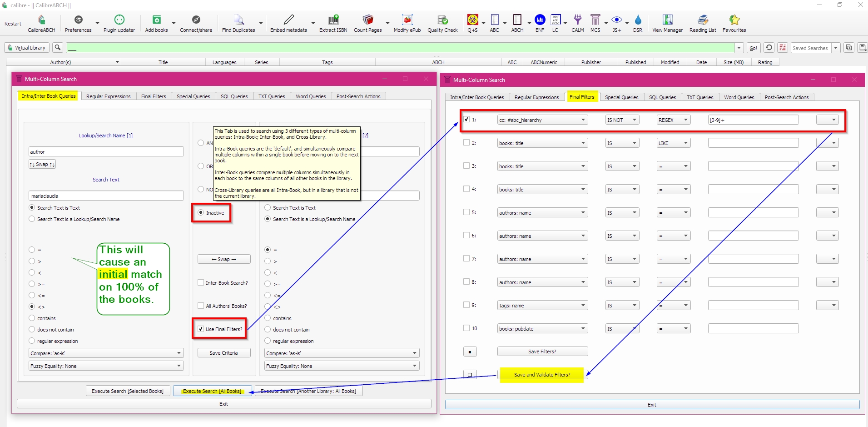The image size is (868, 427).
Task: Open TXT Queries tab in right window
Action: pyautogui.click(x=700, y=97)
